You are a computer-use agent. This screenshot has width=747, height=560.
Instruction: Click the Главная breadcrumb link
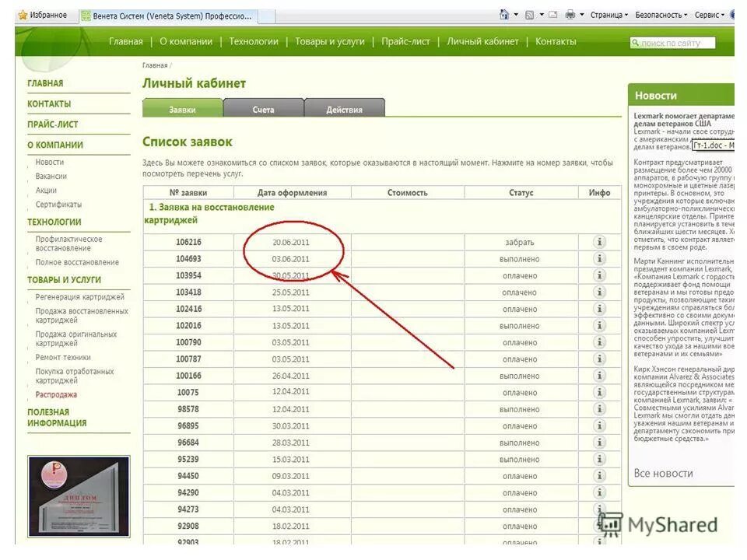(x=155, y=65)
